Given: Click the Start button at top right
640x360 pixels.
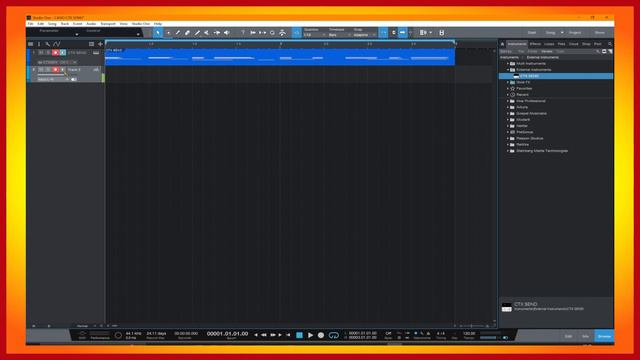Looking at the screenshot, I should coord(532,33).
